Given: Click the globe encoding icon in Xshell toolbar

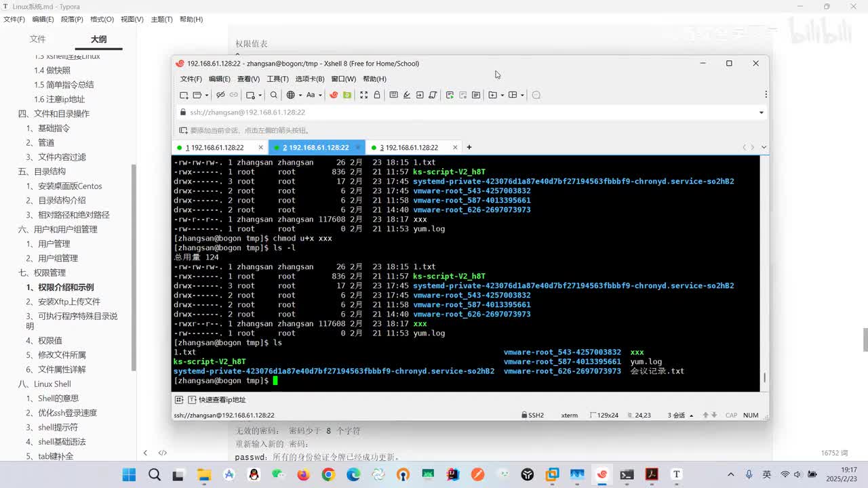Looking at the screenshot, I should [x=291, y=95].
